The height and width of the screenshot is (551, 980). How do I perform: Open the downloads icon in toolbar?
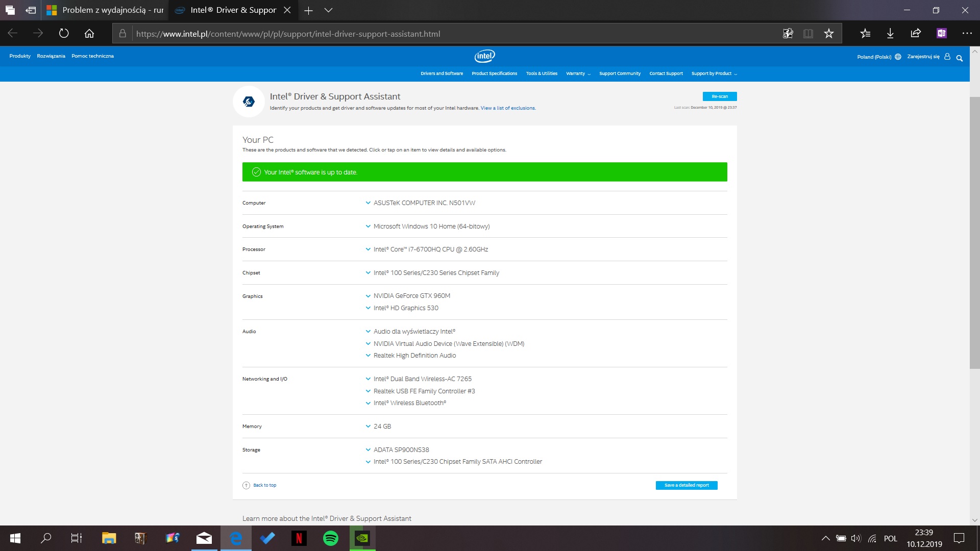point(890,34)
